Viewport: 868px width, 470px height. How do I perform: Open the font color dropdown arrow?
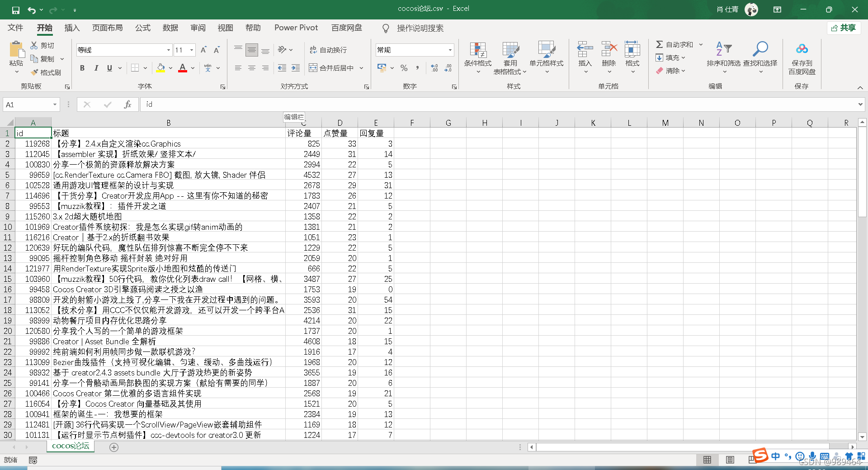pyautogui.click(x=193, y=68)
